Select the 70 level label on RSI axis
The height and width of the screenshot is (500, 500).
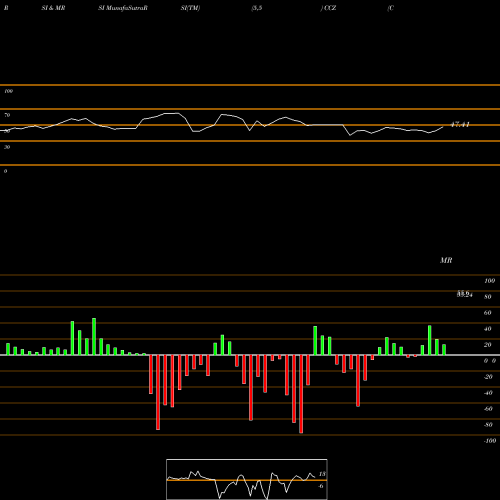[7, 115]
